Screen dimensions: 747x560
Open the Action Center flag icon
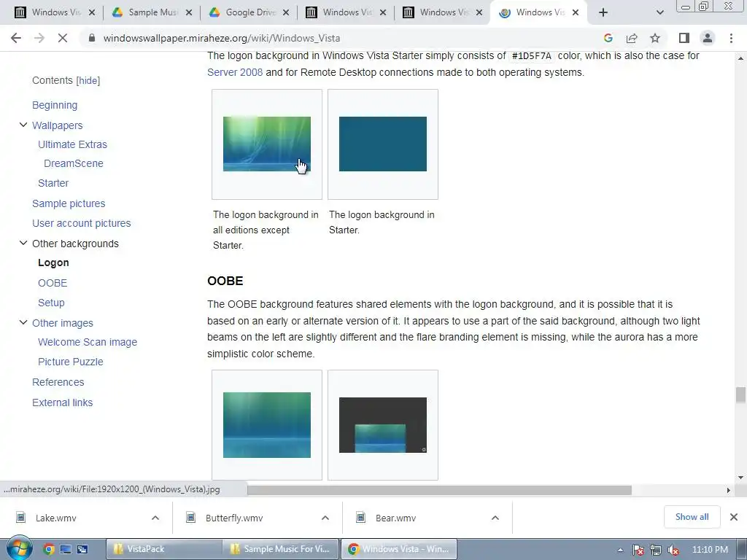pos(638,550)
